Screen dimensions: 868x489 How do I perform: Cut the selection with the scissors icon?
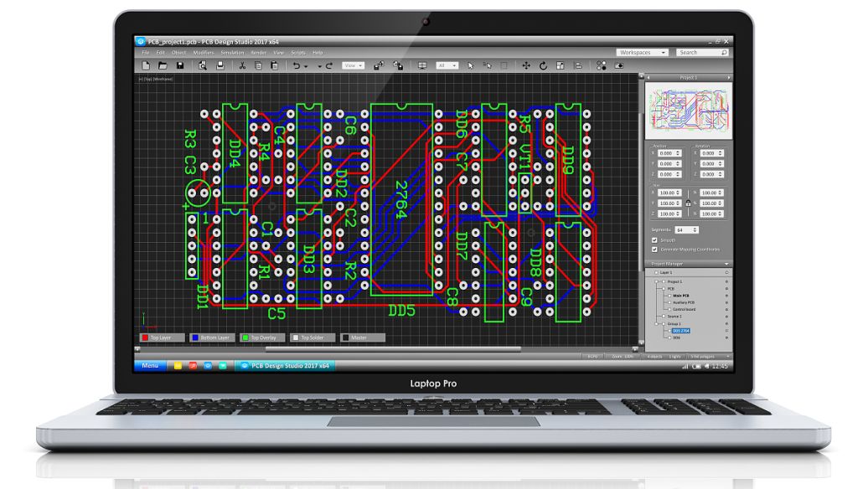pyautogui.click(x=242, y=66)
